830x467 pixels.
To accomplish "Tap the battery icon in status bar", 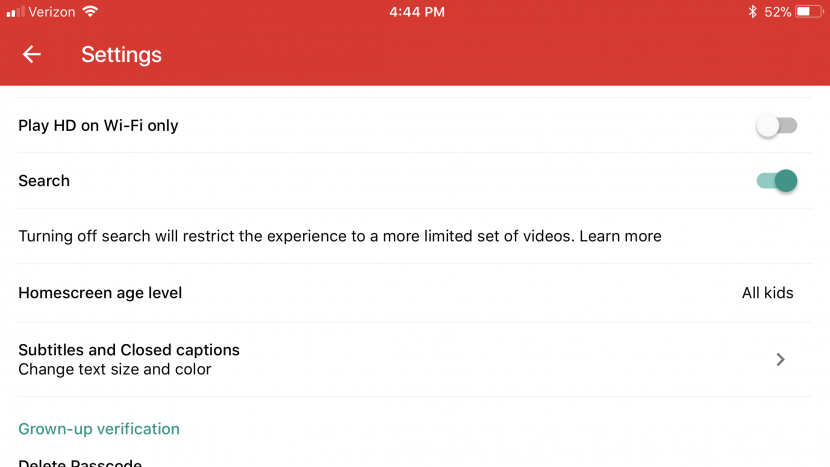I will [809, 12].
